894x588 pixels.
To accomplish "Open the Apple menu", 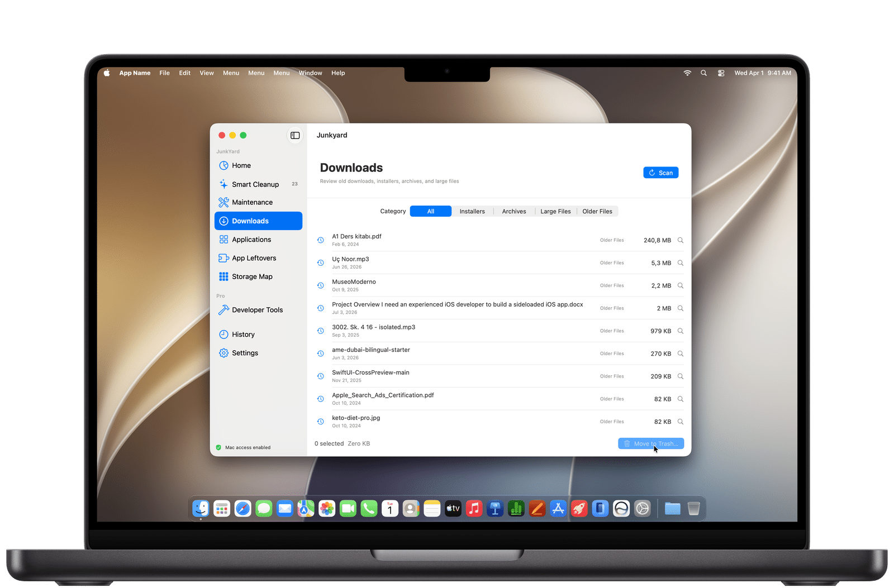I will [107, 73].
